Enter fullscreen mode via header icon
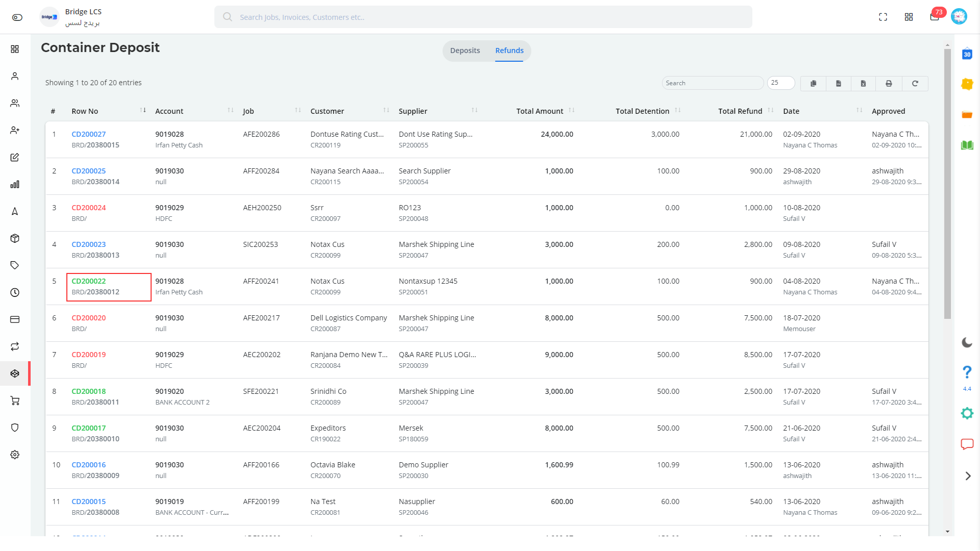The image size is (980, 551). pyautogui.click(x=883, y=17)
